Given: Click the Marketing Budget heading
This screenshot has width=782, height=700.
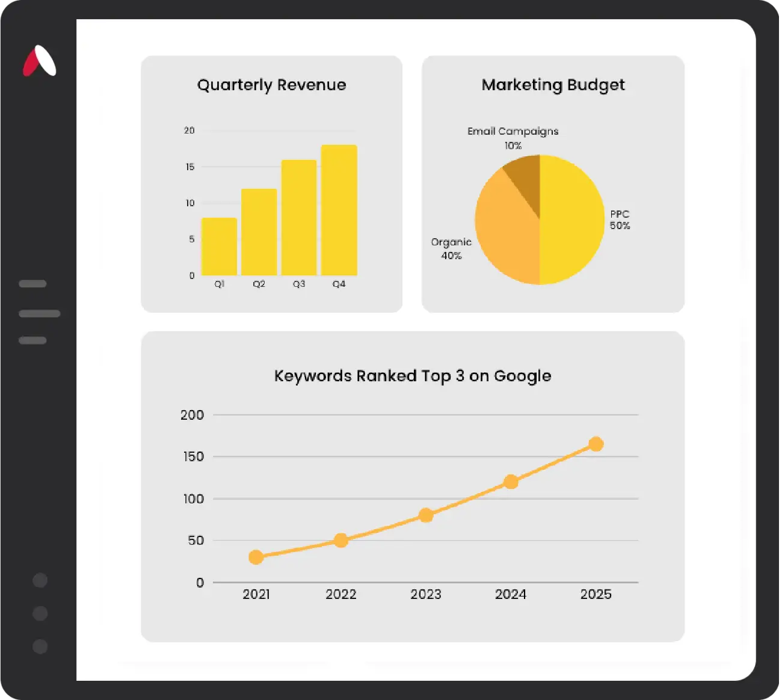Looking at the screenshot, I should (x=553, y=85).
